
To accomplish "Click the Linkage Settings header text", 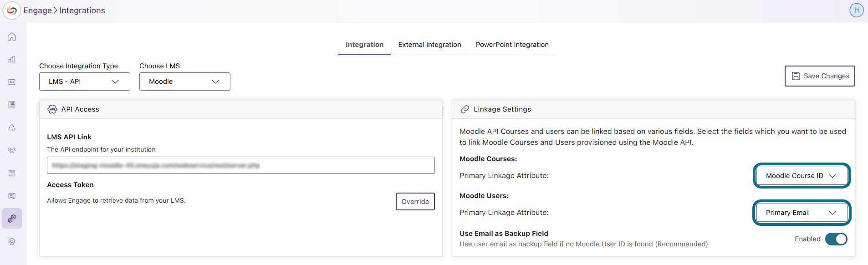I will (502, 109).
